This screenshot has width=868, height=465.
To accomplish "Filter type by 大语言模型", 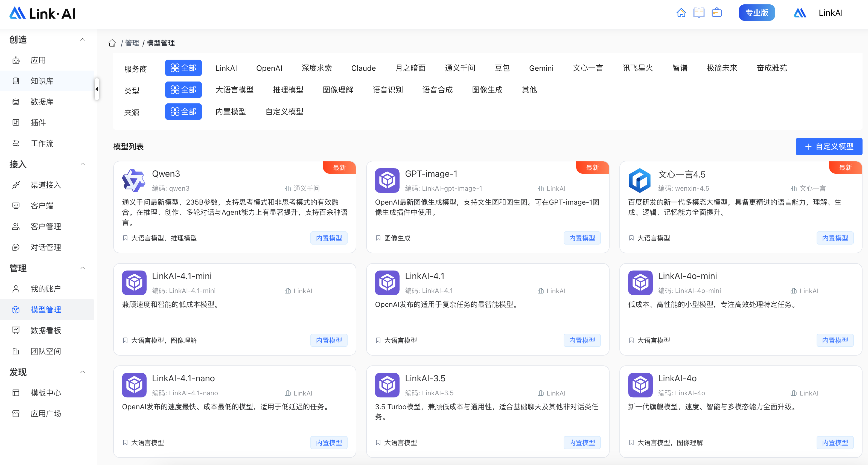I will [x=235, y=90].
